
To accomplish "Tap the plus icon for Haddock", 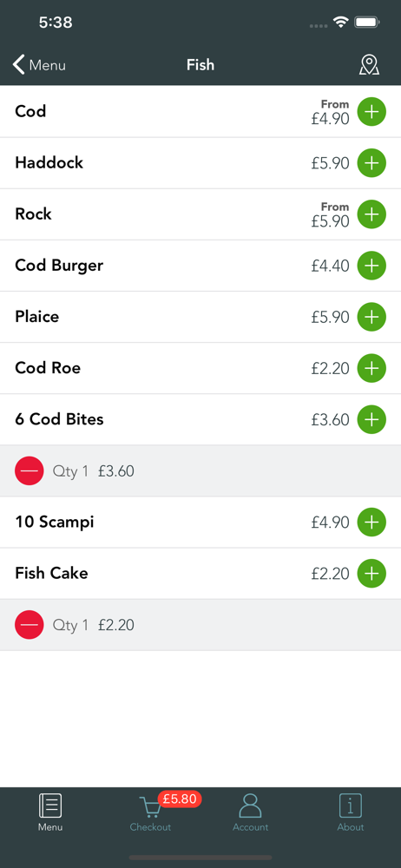I will pyautogui.click(x=371, y=163).
